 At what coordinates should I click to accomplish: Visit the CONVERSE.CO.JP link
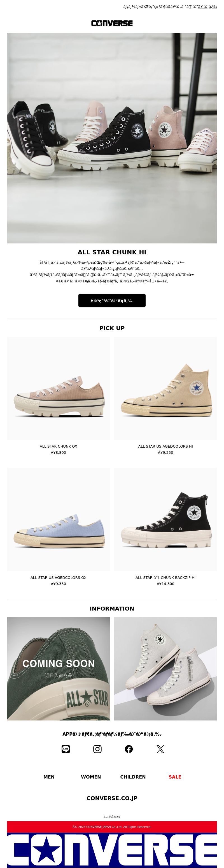point(112,798)
